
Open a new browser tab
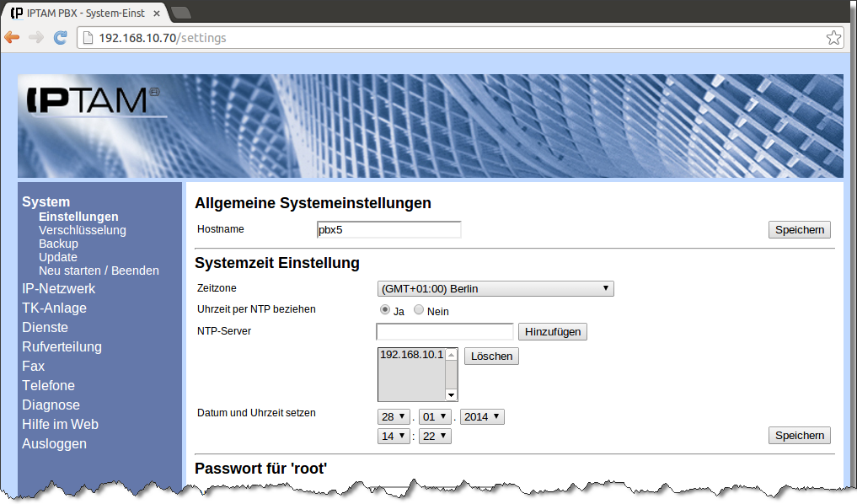point(180,13)
